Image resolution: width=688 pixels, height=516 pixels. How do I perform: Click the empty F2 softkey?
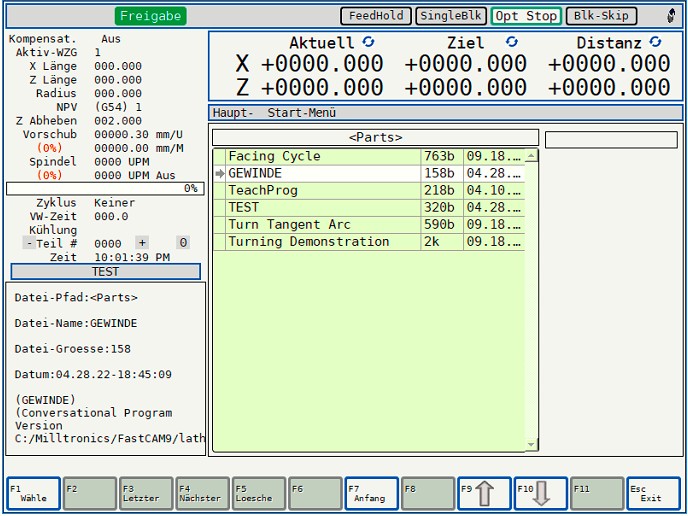click(x=90, y=494)
